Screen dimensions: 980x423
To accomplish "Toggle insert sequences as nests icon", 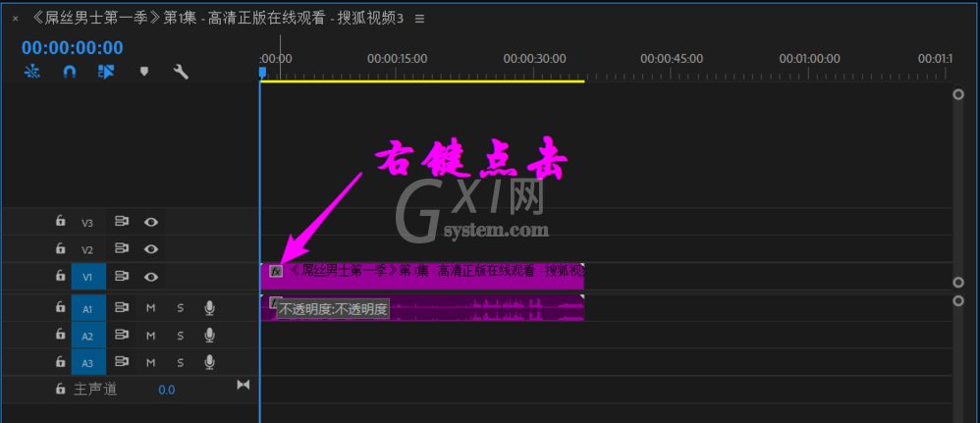I will coord(31,72).
